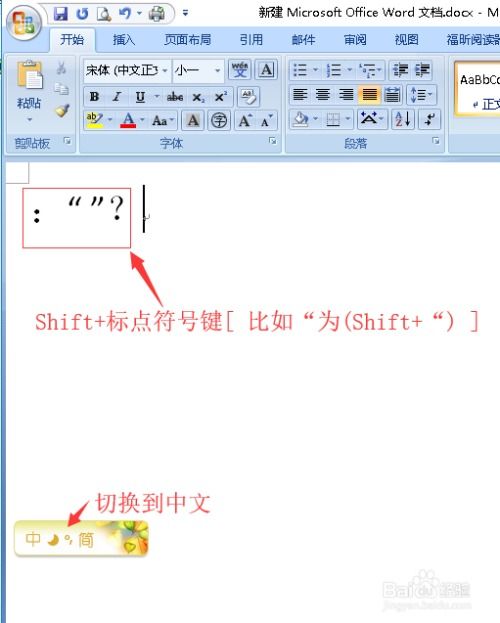Toggle show paragraph marks icon
500x623 pixels.
click(x=429, y=119)
